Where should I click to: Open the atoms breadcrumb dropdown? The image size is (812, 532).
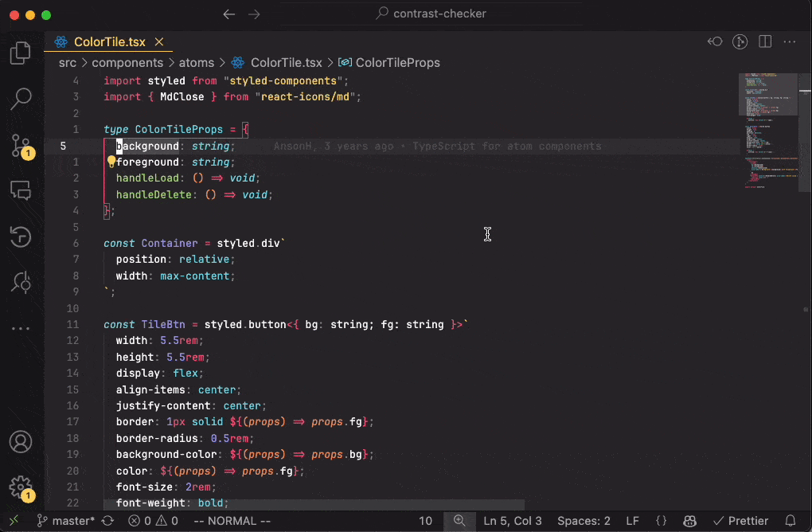197,62
